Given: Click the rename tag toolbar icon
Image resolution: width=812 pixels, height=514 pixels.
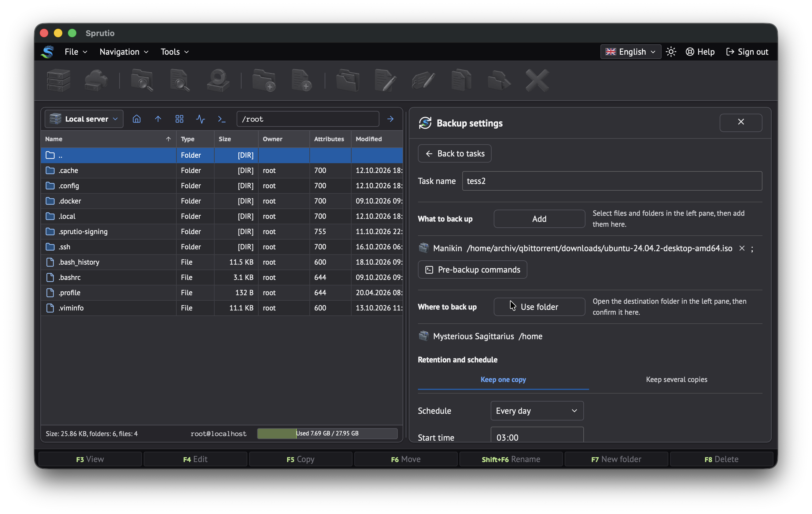Looking at the screenshot, I should pyautogui.click(x=423, y=80).
